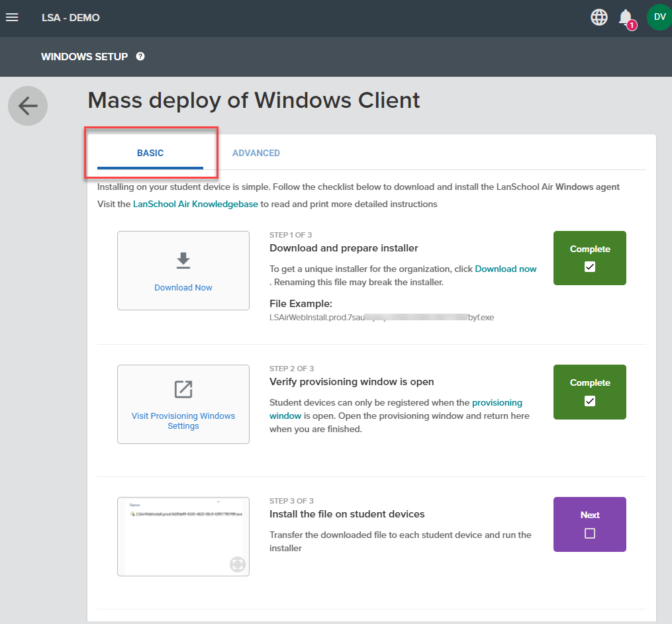The width and height of the screenshot is (672, 624).
Task: Click the STEP 3 OF 3 label
Action: 291,501
